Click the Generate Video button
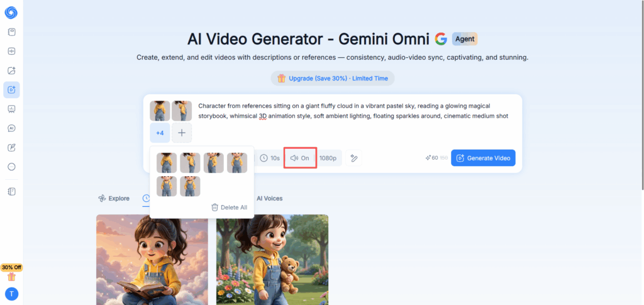Viewport: 644px width, 305px height. pos(483,158)
